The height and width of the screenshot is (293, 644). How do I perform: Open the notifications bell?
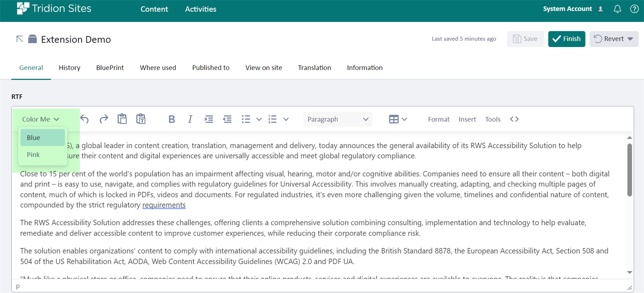(x=617, y=9)
